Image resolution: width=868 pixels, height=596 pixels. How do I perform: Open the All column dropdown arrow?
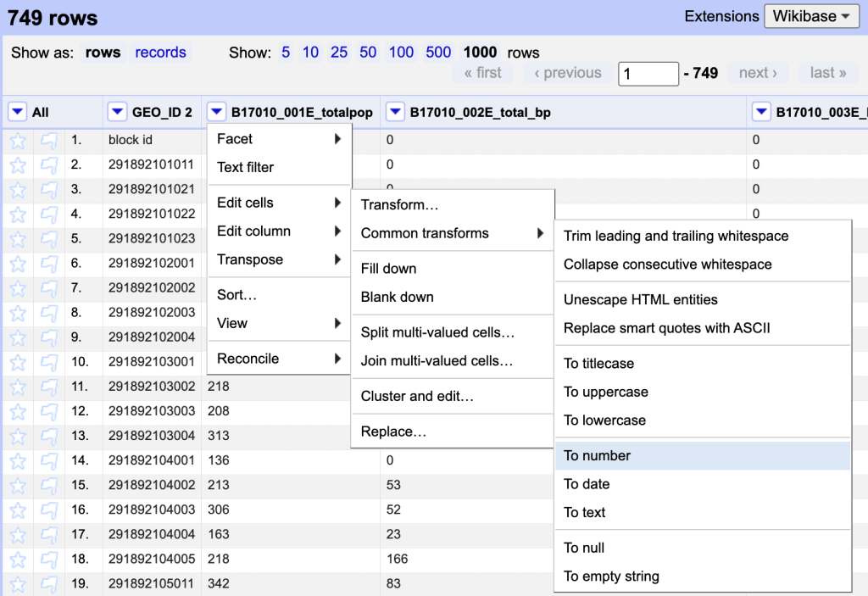click(18, 112)
